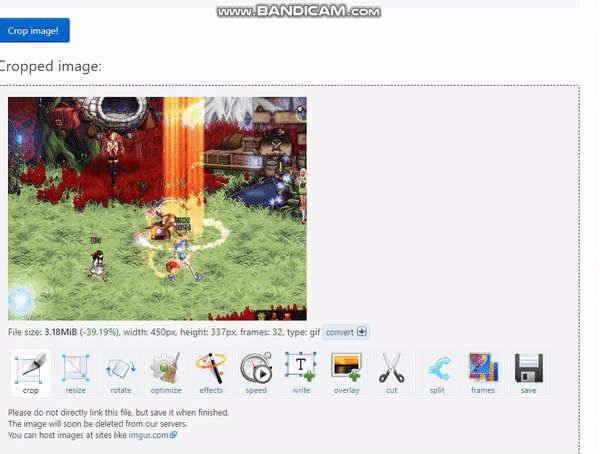
Task: Click the external-link icon after imgur.com
Action: tap(174, 435)
